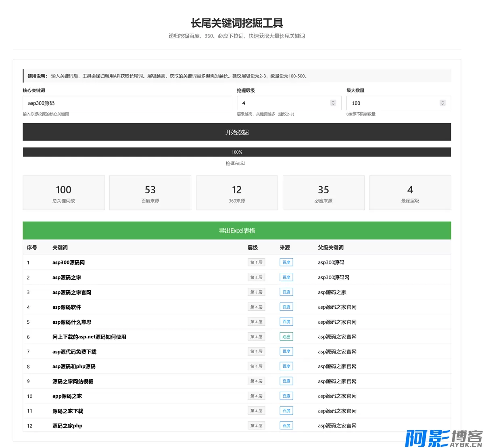Select the 360来源 stat card
The height and width of the screenshot is (448, 484).
click(237, 193)
